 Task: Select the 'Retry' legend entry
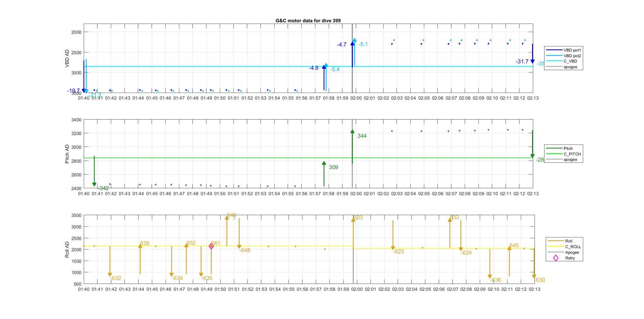coord(564,258)
